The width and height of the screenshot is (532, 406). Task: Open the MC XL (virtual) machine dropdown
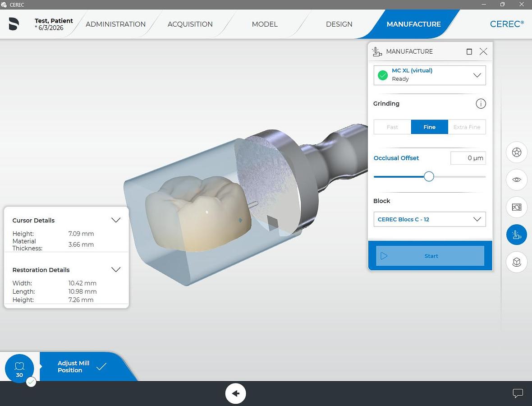click(430, 75)
